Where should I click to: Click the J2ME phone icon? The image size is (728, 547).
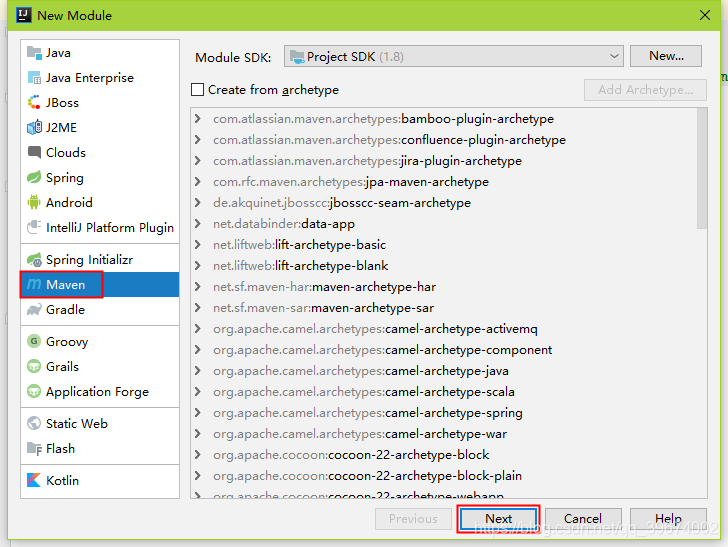click(34, 127)
